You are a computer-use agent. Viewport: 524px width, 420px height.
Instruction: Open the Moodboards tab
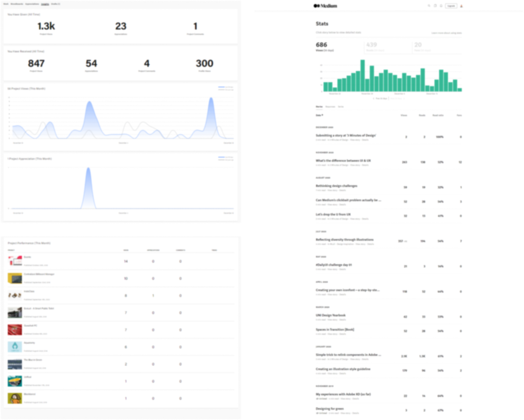point(17,4)
